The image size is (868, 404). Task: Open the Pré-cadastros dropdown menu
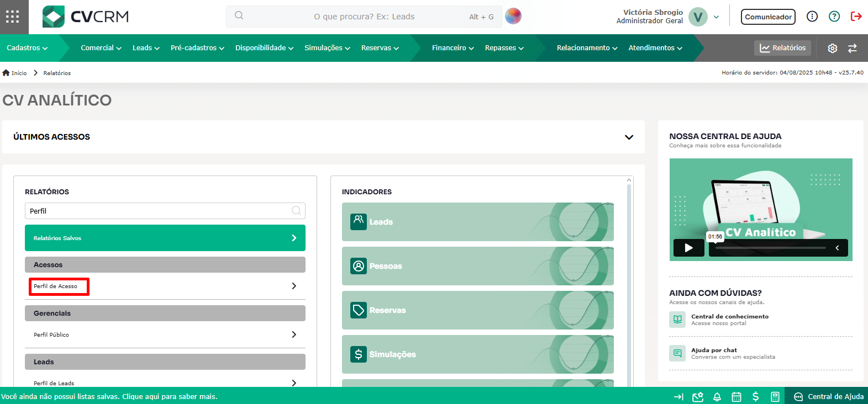click(197, 48)
